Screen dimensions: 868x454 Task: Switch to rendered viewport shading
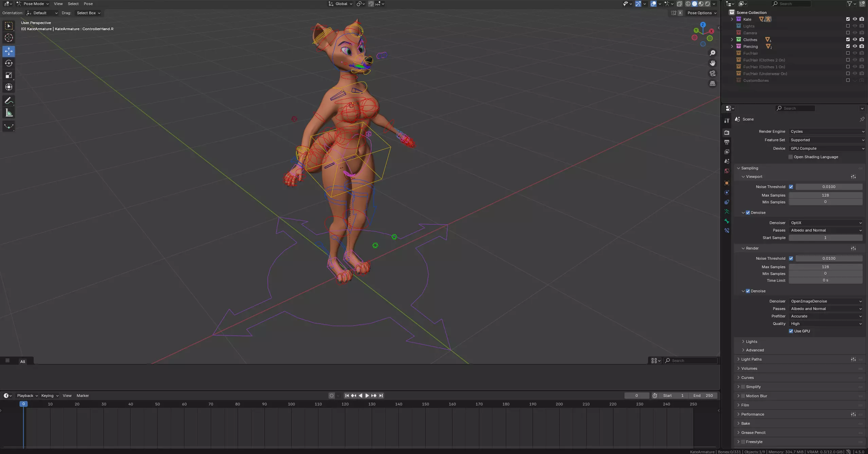pyautogui.click(x=707, y=4)
